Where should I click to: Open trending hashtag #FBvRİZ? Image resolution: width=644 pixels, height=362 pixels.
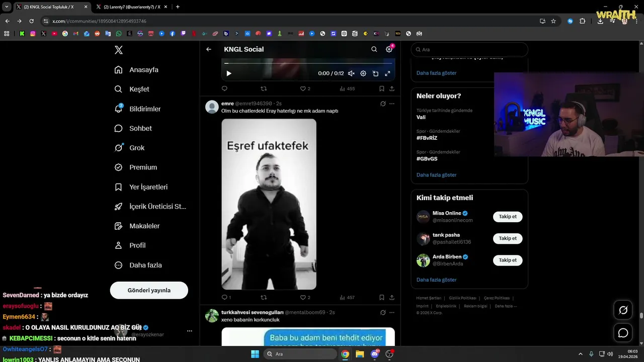427,138
